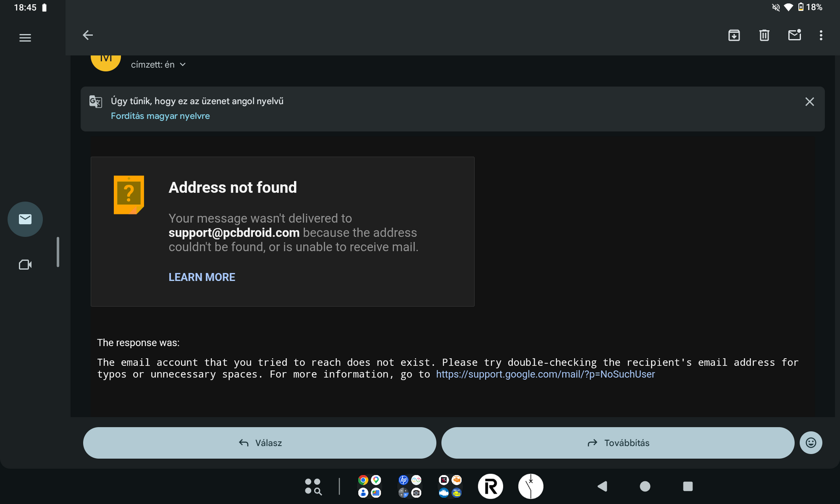This screenshot has width=840, height=504.
Task: Add an emoji reaction
Action: tap(811, 443)
